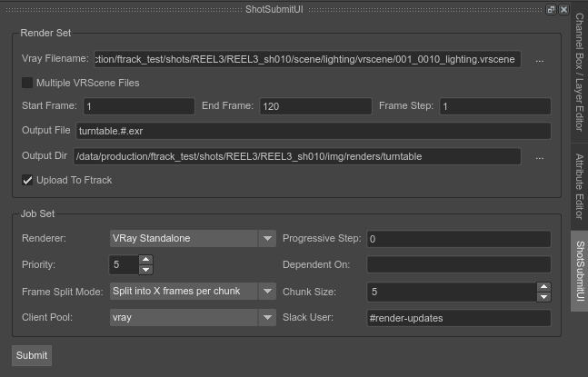The width and height of the screenshot is (588, 377).
Task: Click the Render Set group title
Action: (45, 33)
